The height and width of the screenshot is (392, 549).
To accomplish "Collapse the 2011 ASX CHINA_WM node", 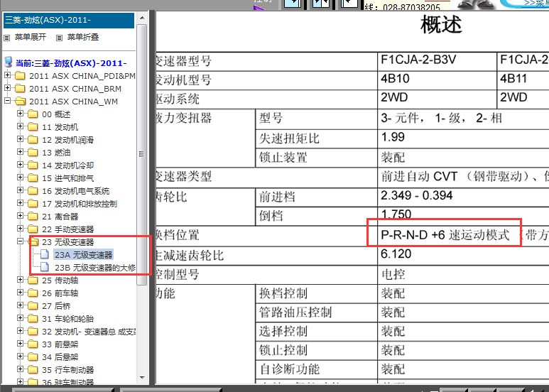I will [7, 101].
